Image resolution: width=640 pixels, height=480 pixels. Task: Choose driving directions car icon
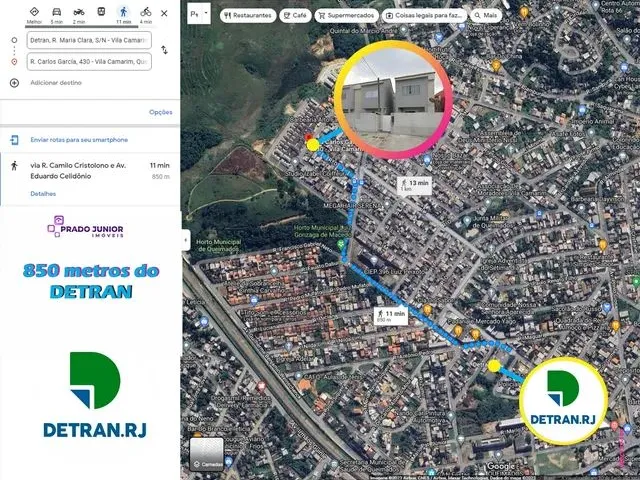57,11
